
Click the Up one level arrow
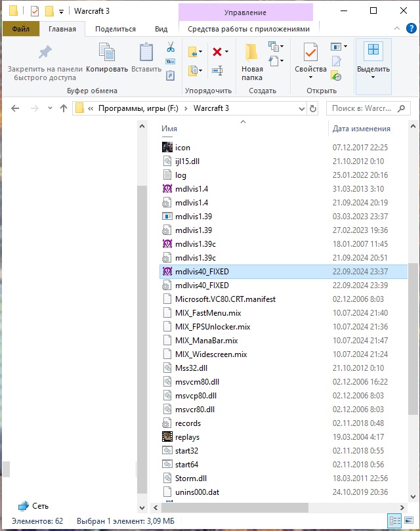[x=64, y=108]
